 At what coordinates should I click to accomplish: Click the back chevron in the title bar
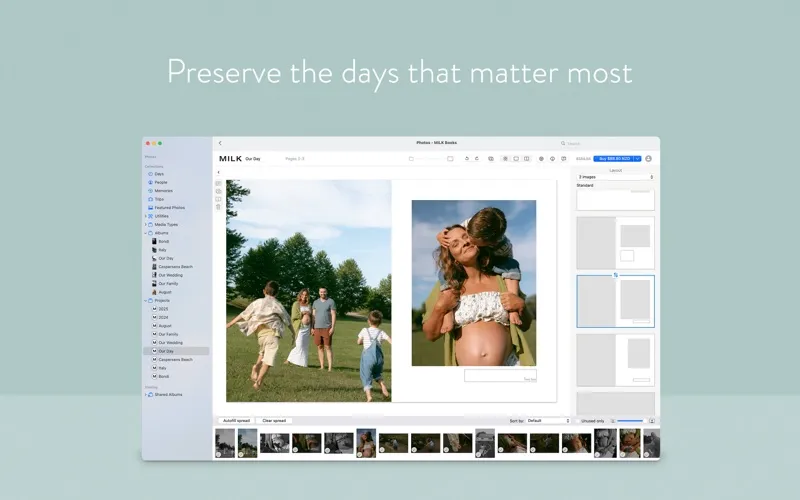pos(220,143)
